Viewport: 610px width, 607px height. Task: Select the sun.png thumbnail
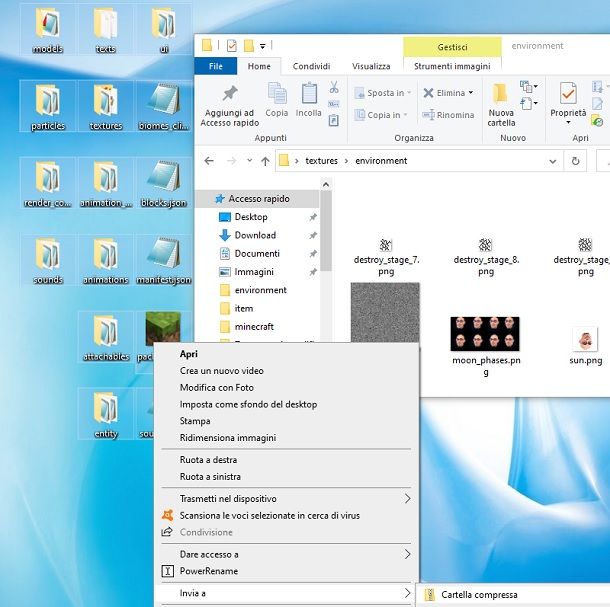[585, 339]
